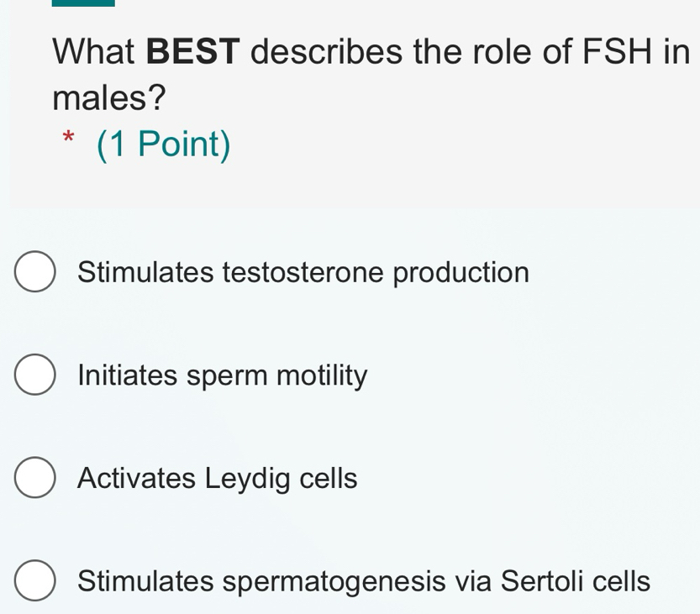Screen dimensions: 700x614
Task: Click the bold word "BEST" in question
Action: (x=194, y=52)
